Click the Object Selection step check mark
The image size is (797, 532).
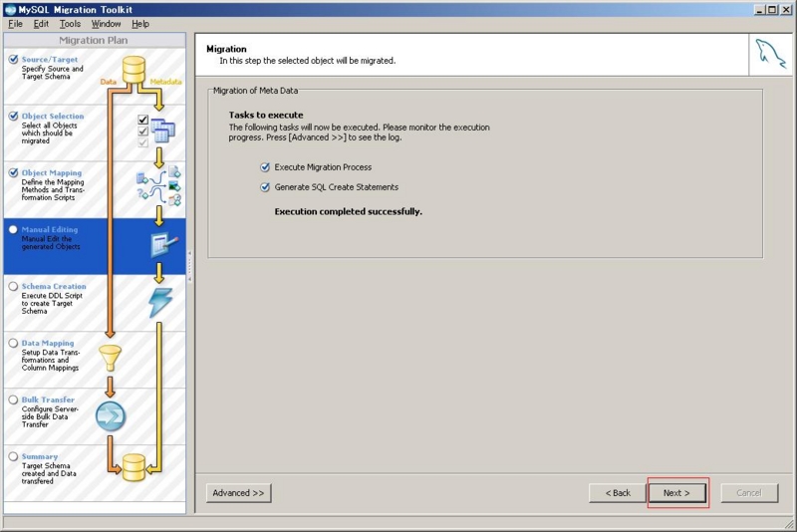click(x=13, y=117)
